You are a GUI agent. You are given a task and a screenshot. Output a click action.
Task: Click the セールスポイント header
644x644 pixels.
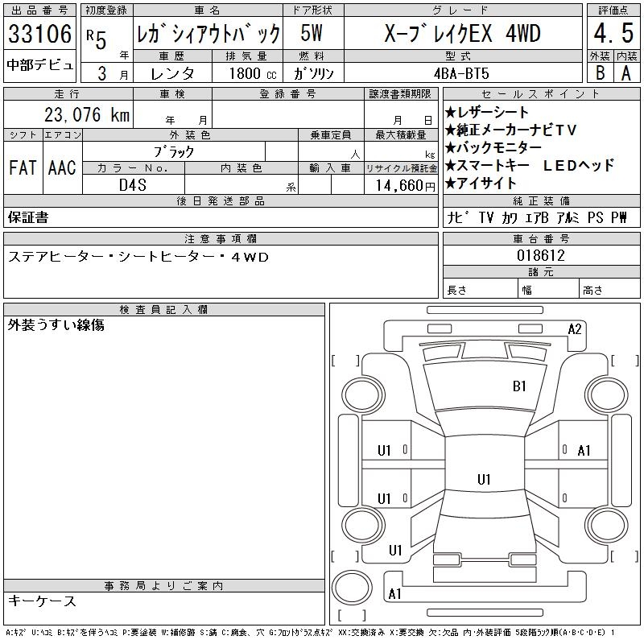541,94
